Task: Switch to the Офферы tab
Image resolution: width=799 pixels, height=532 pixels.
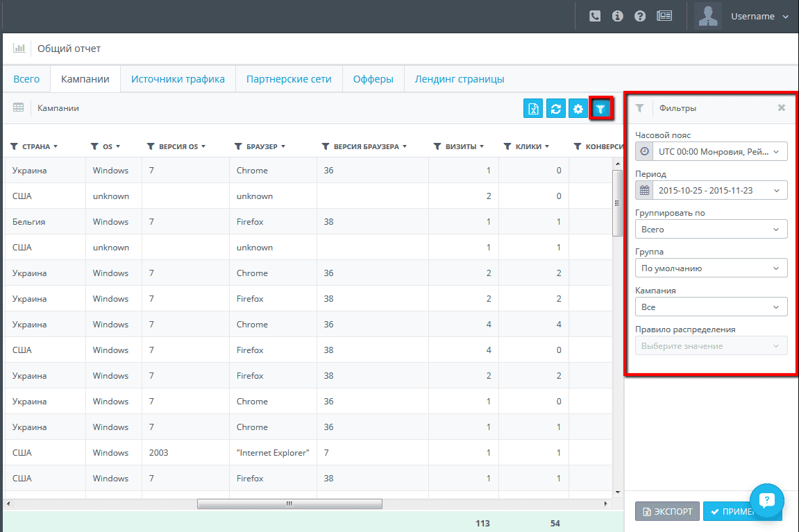Action: pyautogui.click(x=373, y=79)
